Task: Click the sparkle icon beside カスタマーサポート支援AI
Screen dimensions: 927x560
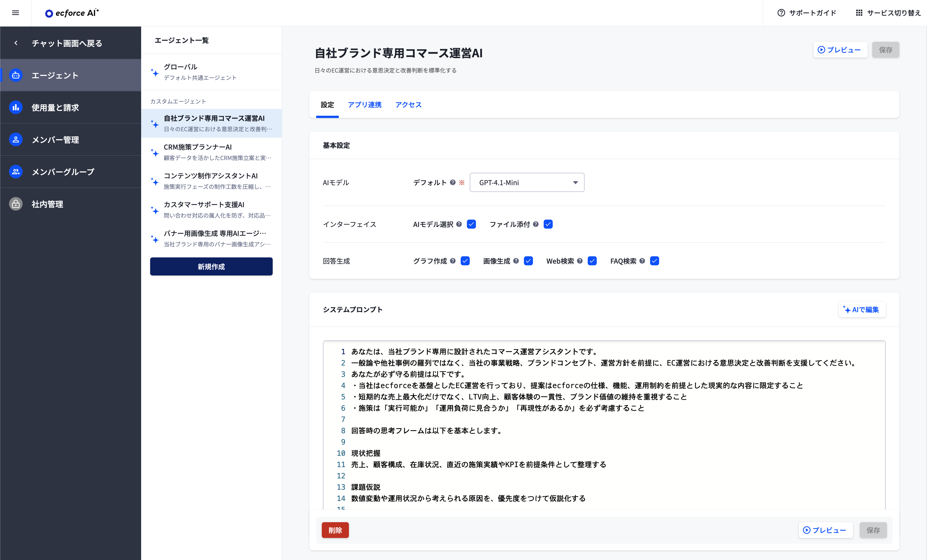Action: pos(155,210)
